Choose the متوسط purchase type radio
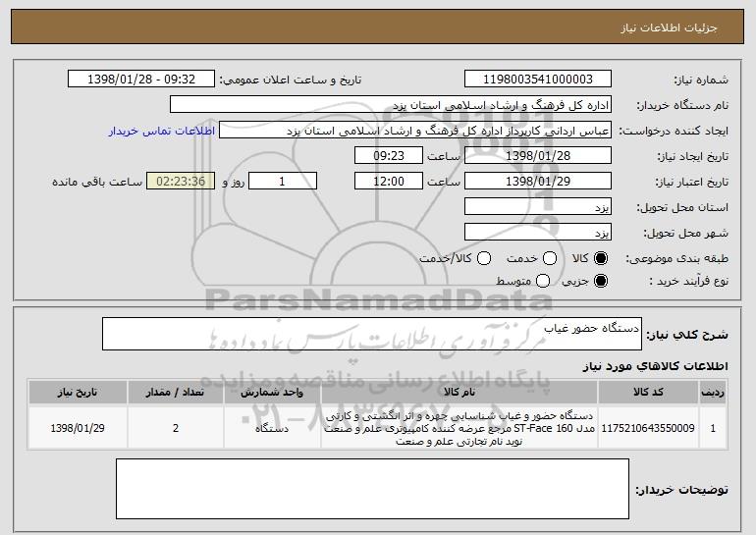 click(x=543, y=281)
